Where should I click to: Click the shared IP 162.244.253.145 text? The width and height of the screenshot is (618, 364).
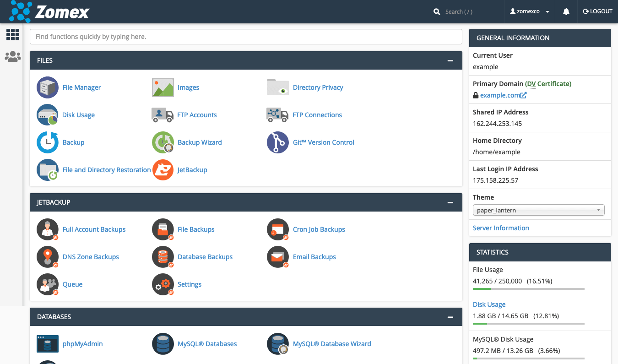point(497,124)
